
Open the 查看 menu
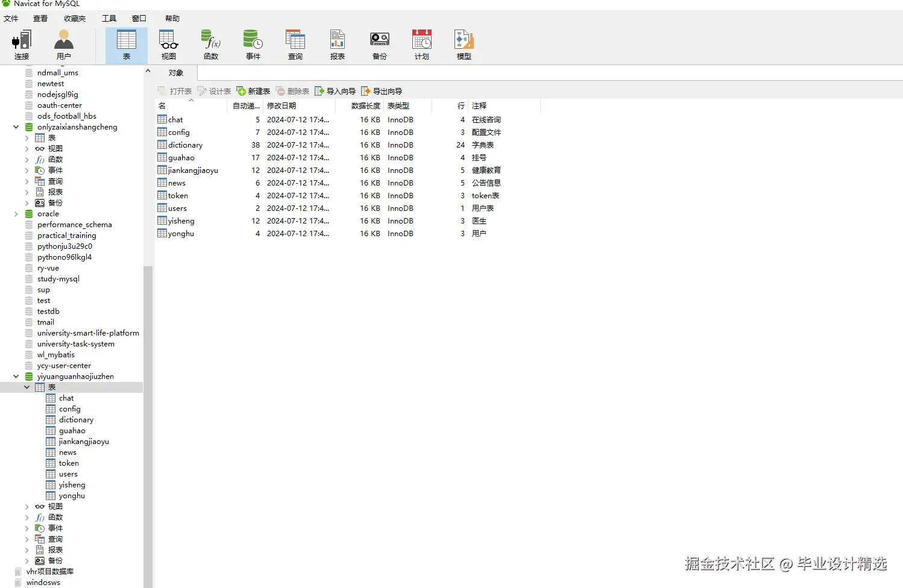point(40,18)
